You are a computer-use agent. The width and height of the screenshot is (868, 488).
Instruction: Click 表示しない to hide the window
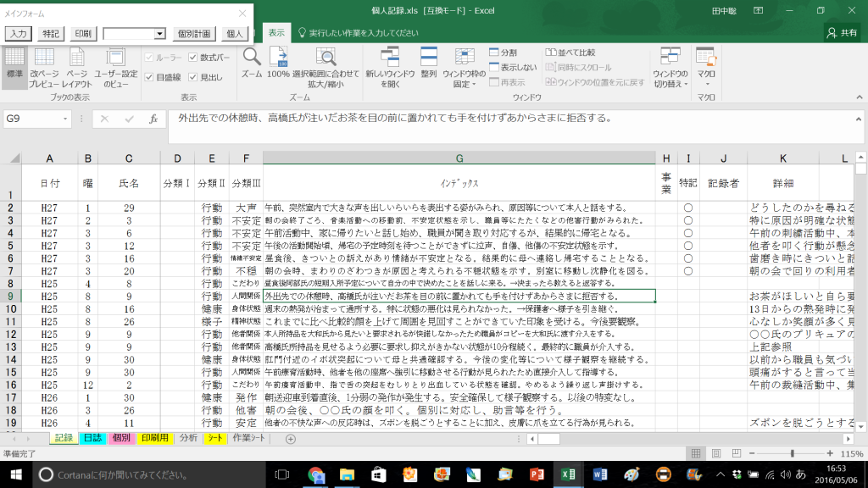513,67
